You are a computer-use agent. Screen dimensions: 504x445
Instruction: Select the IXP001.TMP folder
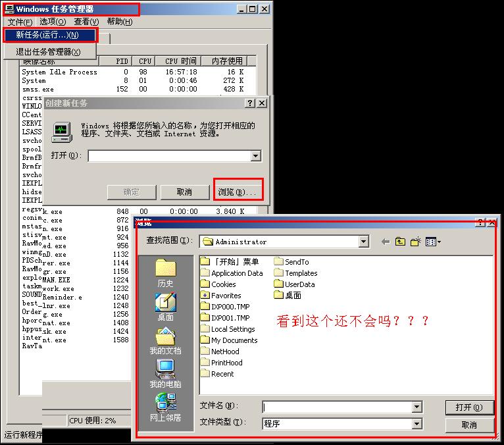coord(225,318)
